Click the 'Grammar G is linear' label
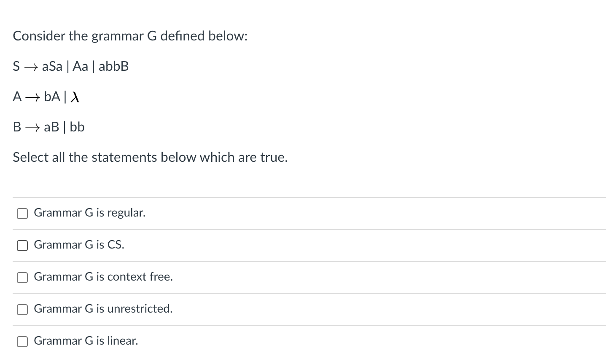613x364 pixels. tap(86, 341)
